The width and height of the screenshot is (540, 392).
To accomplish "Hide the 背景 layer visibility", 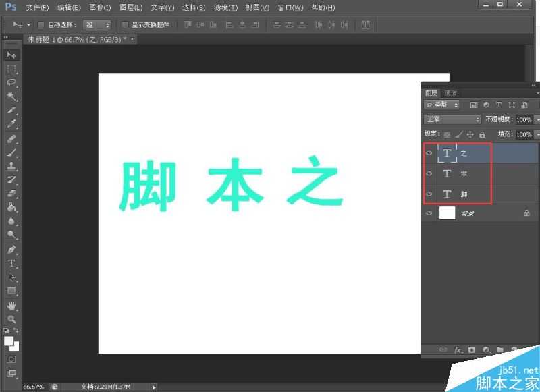I will (x=429, y=213).
